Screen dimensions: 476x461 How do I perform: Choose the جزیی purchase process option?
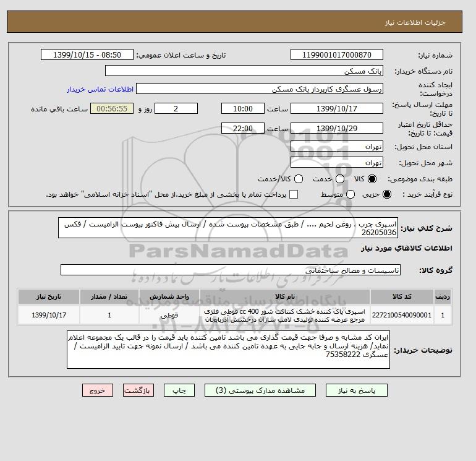[x=387, y=194]
